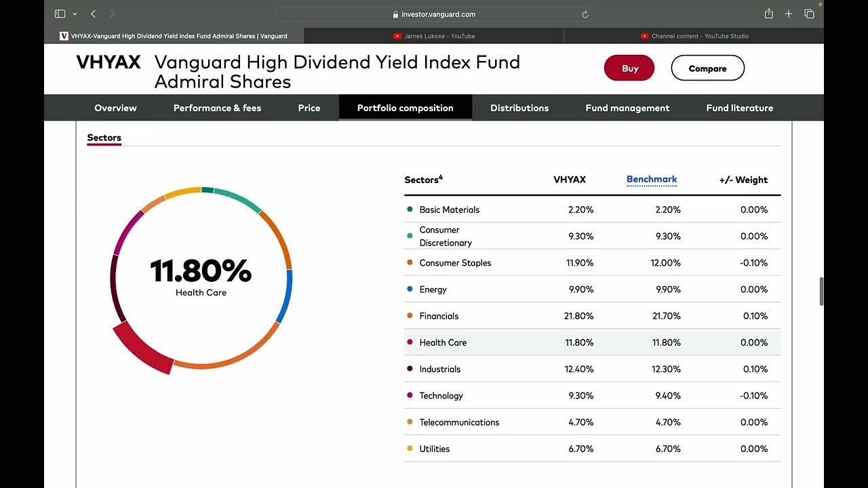This screenshot has width=868, height=488.
Task: Click the red Buy button
Action: point(629,68)
